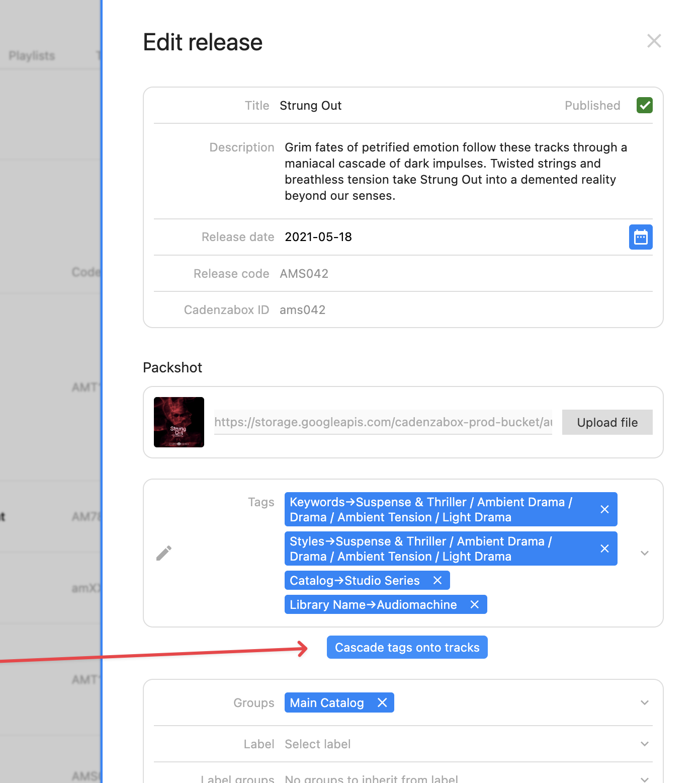This screenshot has height=783, width=700.
Task: Remove the Styles Suspense & Thriller tag
Action: click(604, 549)
